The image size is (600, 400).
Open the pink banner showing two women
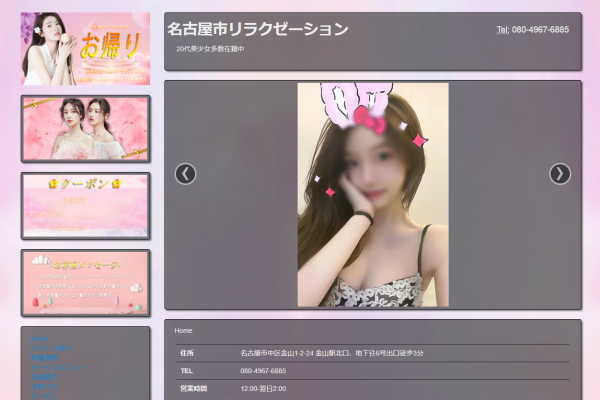tap(85, 128)
